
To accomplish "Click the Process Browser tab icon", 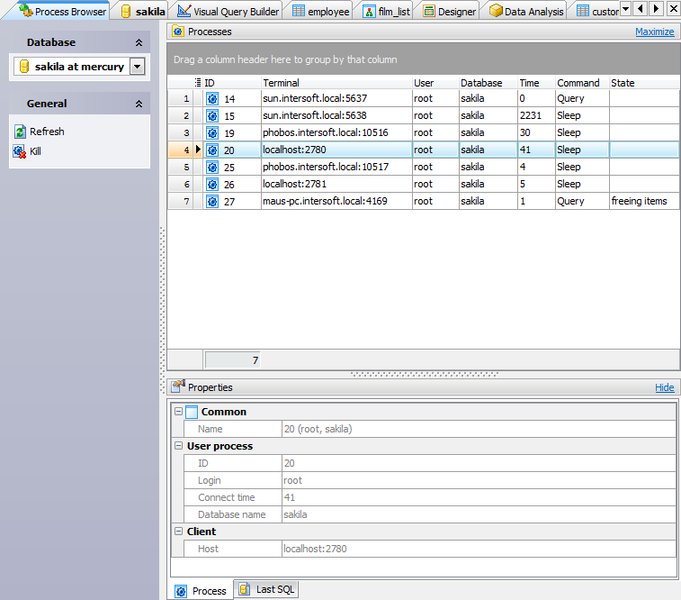I will click(26, 10).
